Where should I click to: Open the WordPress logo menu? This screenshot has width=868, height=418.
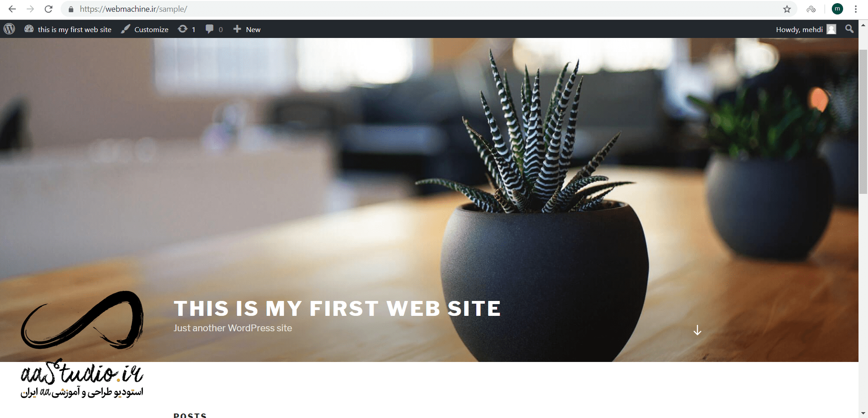click(x=9, y=29)
